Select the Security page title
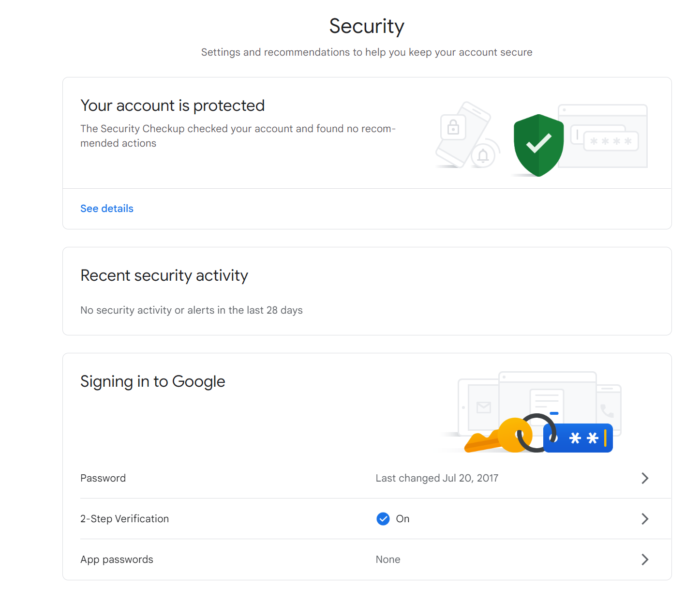700x590 pixels. point(366,26)
